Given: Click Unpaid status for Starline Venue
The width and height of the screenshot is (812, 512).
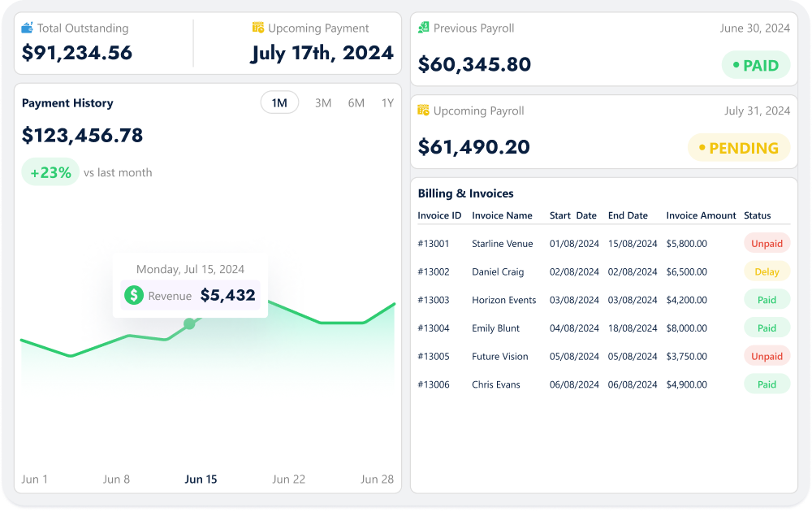Looking at the screenshot, I should point(767,244).
